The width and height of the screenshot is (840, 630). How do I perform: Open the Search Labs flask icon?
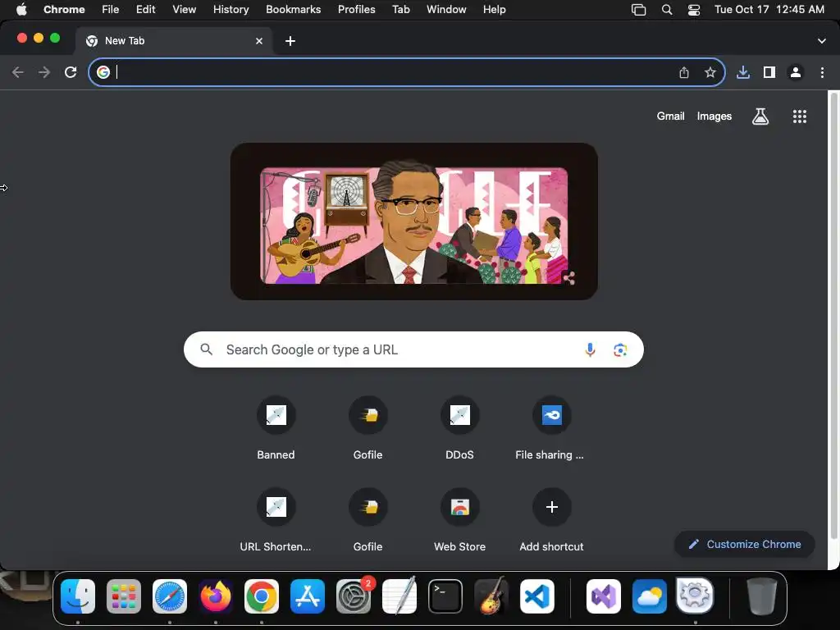[x=760, y=116]
